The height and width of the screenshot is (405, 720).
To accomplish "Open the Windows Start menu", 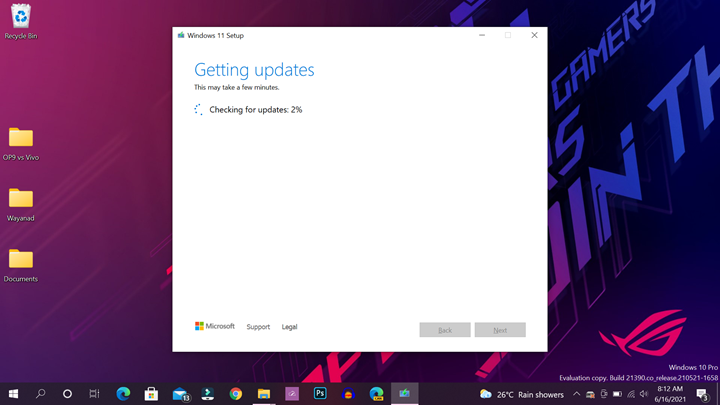I will tap(13, 394).
